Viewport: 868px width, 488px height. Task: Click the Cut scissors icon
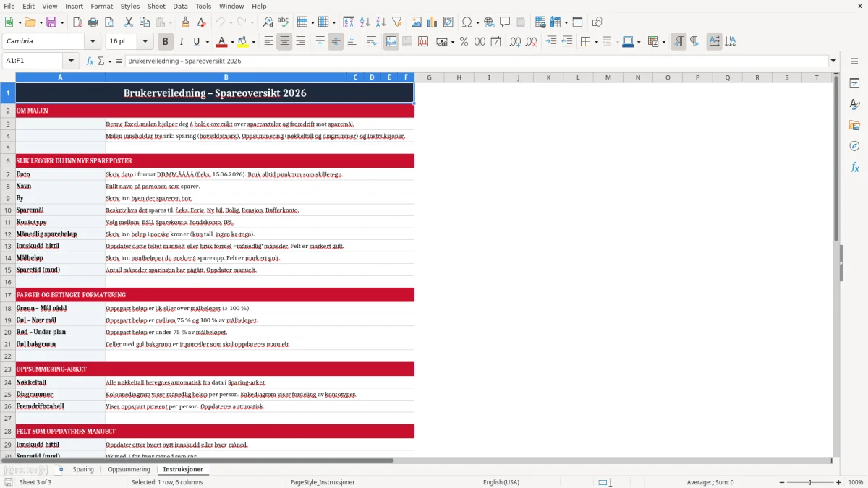pyautogui.click(x=128, y=22)
